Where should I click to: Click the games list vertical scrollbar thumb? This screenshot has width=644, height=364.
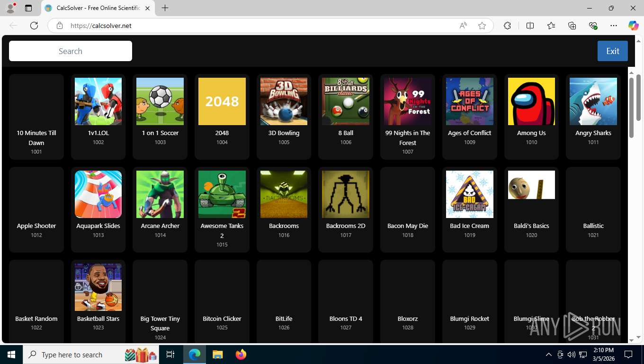click(x=631, y=107)
